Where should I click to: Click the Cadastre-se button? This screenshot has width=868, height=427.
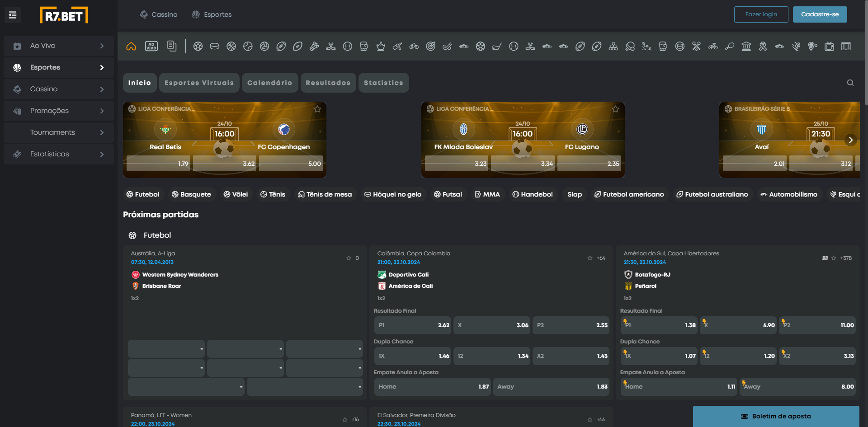pos(820,14)
